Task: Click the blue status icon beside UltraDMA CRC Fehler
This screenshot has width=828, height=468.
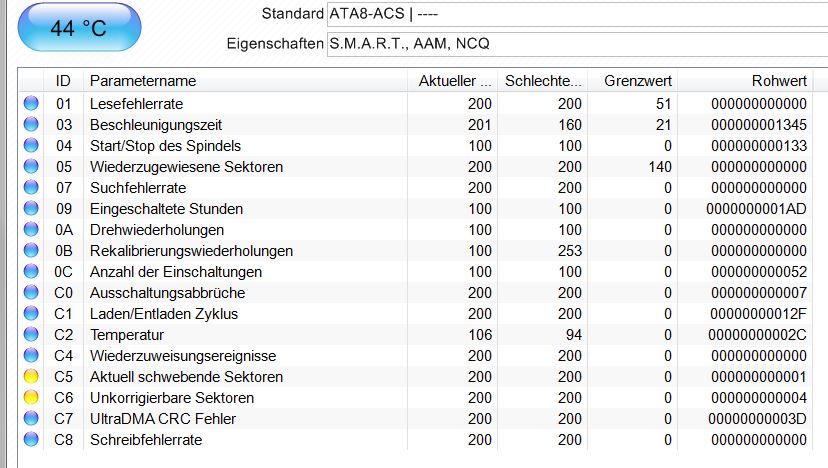Action: tap(30, 419)
